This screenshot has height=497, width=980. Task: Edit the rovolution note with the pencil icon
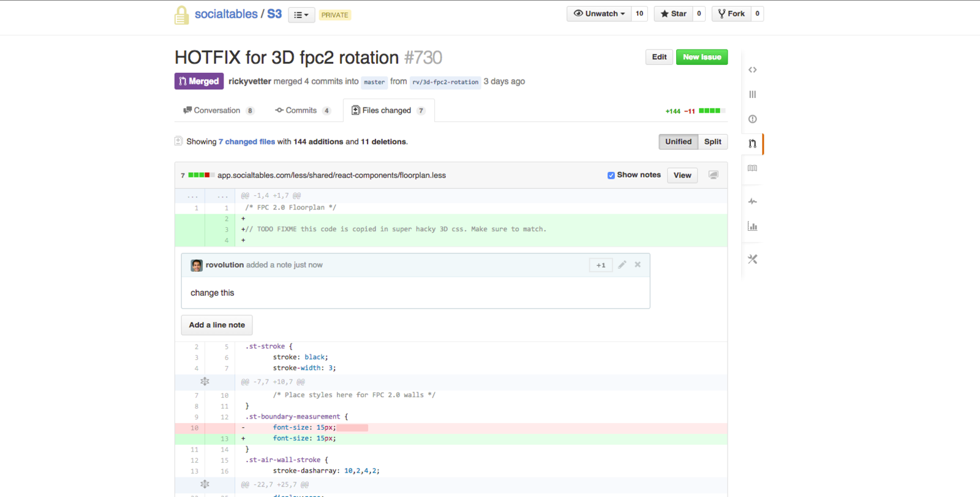[622, 264]
